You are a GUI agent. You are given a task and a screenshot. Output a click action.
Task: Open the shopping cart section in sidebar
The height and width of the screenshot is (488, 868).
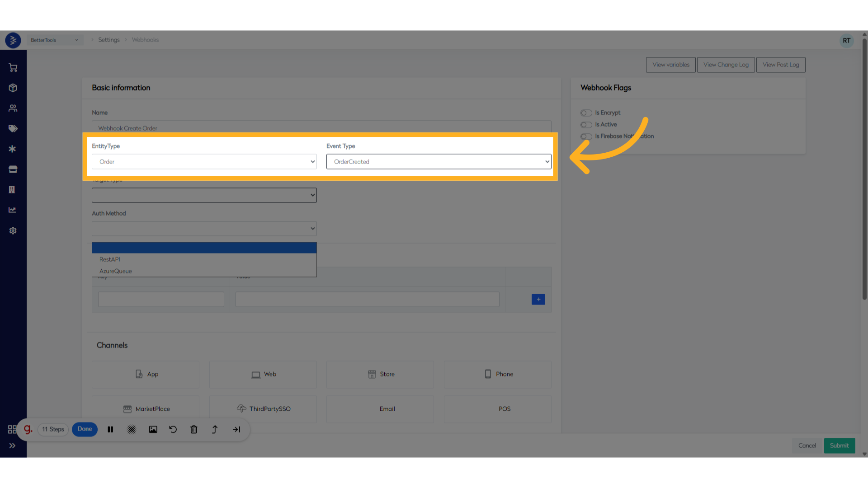coord(13,67)
